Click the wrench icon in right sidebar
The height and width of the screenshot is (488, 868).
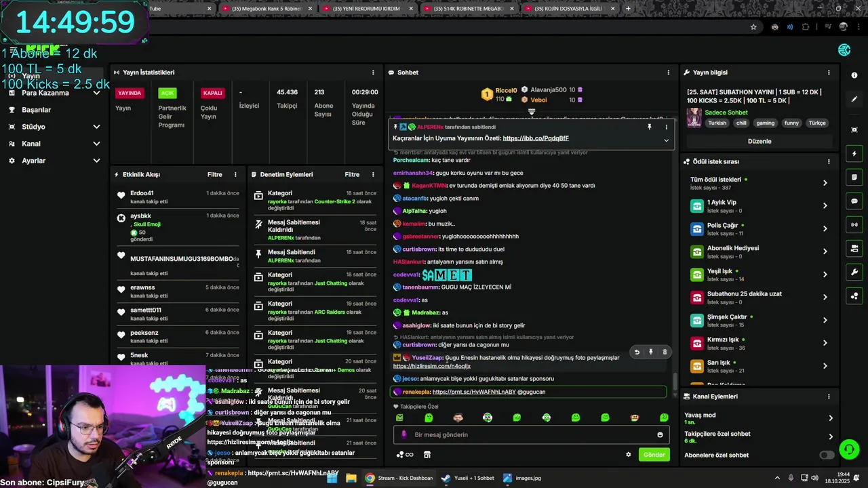[854, 272]
